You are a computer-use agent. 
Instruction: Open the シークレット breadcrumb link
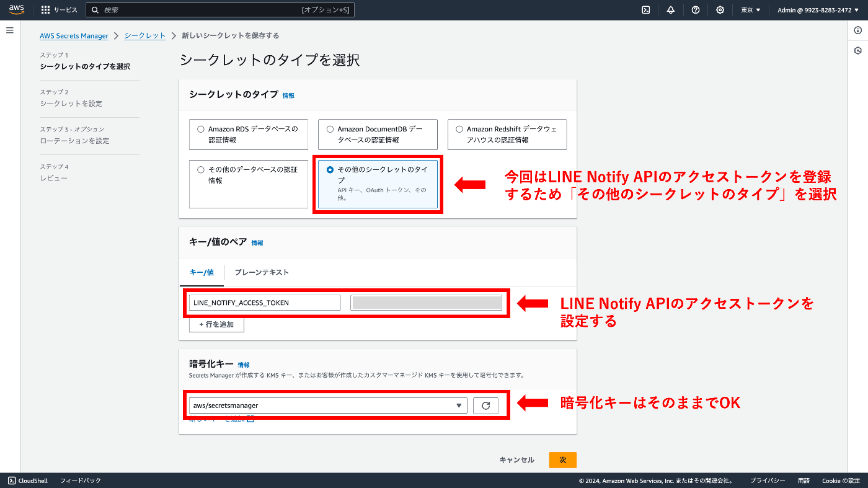(145, 36)
